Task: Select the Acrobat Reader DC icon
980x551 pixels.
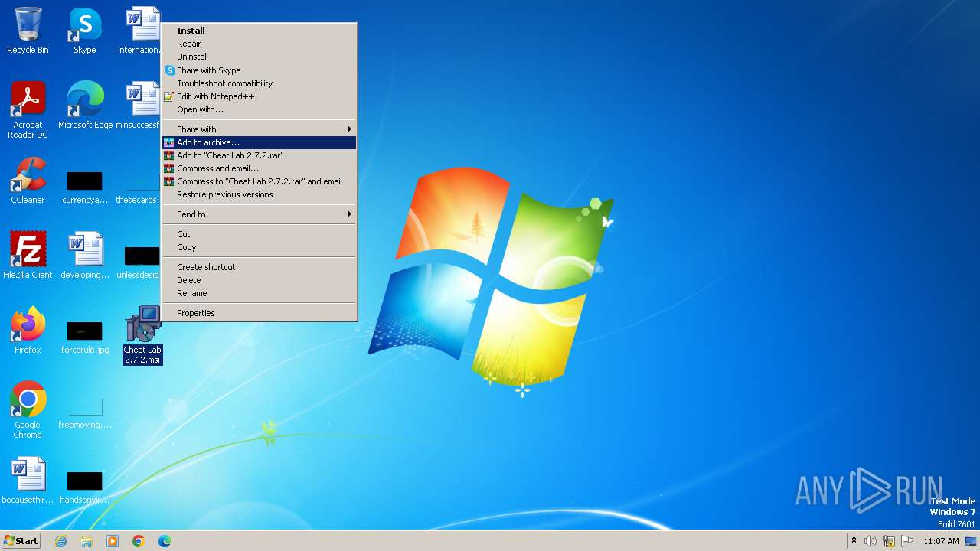Action: [x=28, y=110]
